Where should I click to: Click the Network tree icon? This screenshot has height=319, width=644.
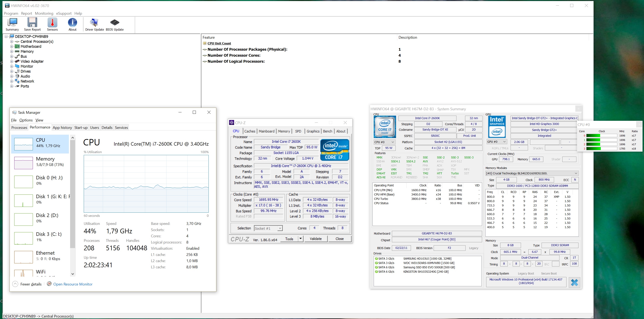17,81
